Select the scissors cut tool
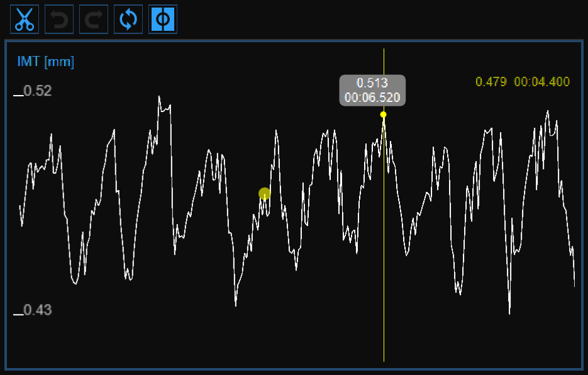Image resolution: width=588 pixels, height=375 pixels. 25,20
